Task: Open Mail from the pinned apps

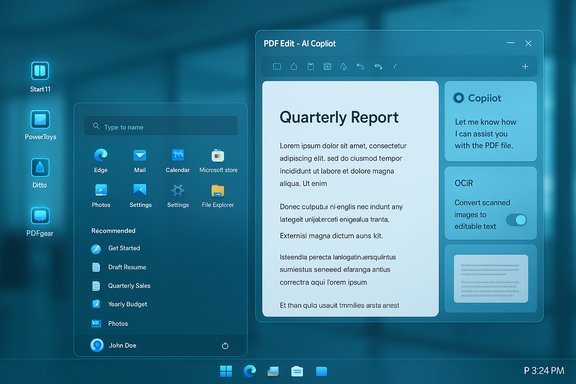Action: click(x=140, y=155)
